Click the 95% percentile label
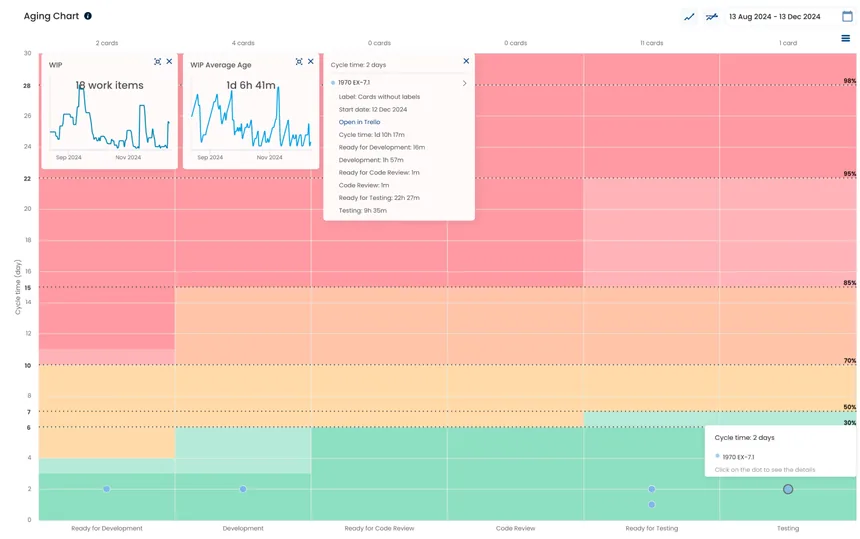This screenshot has width=860, height=539. [850, 174]
